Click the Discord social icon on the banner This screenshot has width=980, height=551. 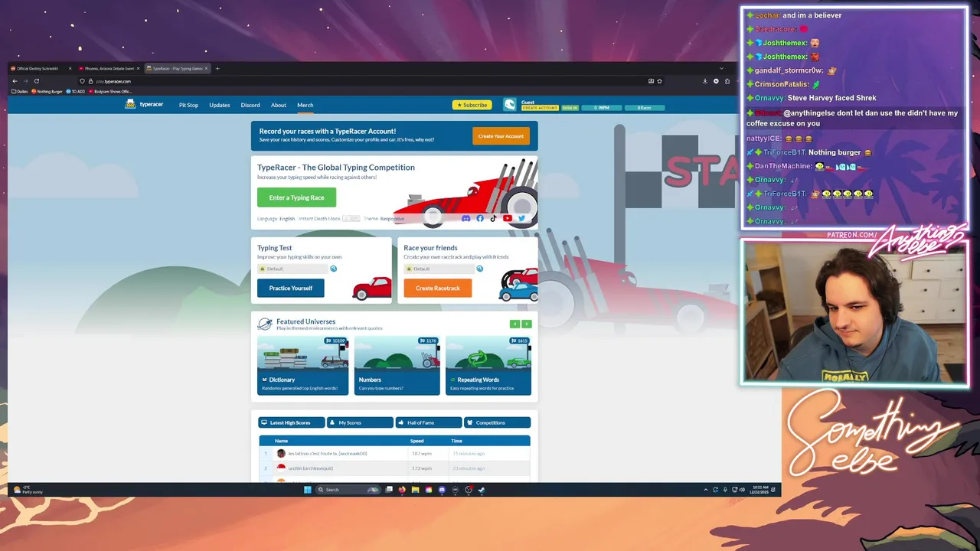coord(466,218)
